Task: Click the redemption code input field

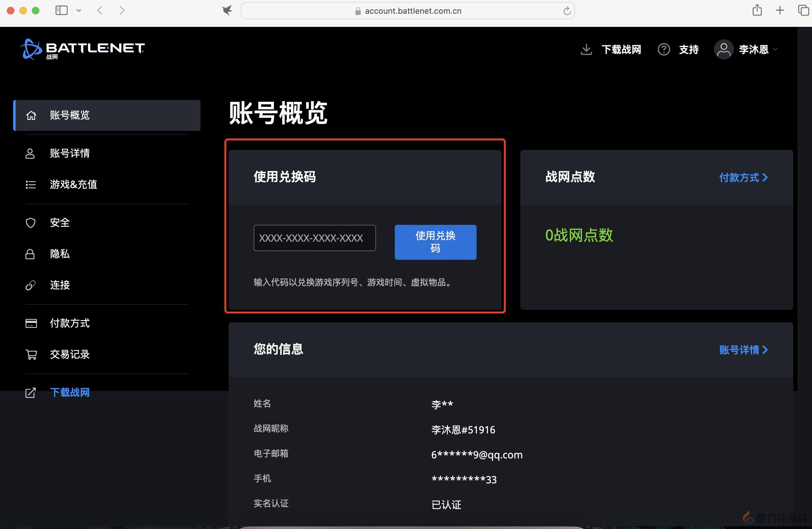Action: 314,238
